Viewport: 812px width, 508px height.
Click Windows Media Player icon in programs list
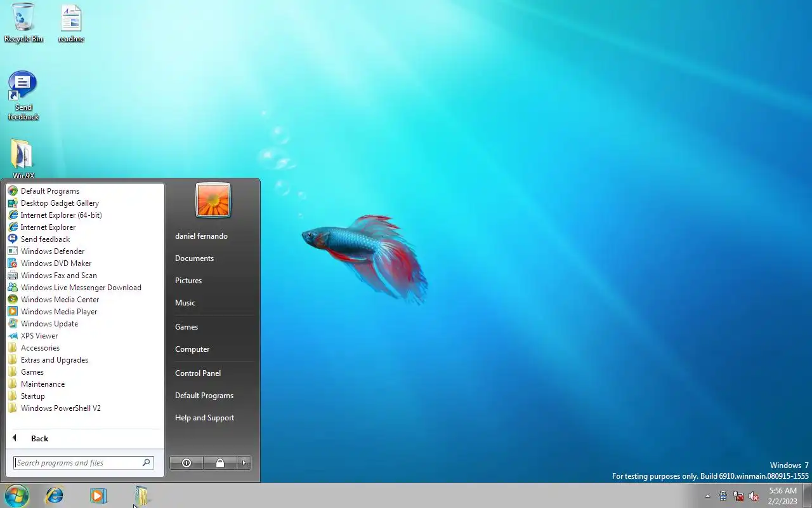[13, 312]
